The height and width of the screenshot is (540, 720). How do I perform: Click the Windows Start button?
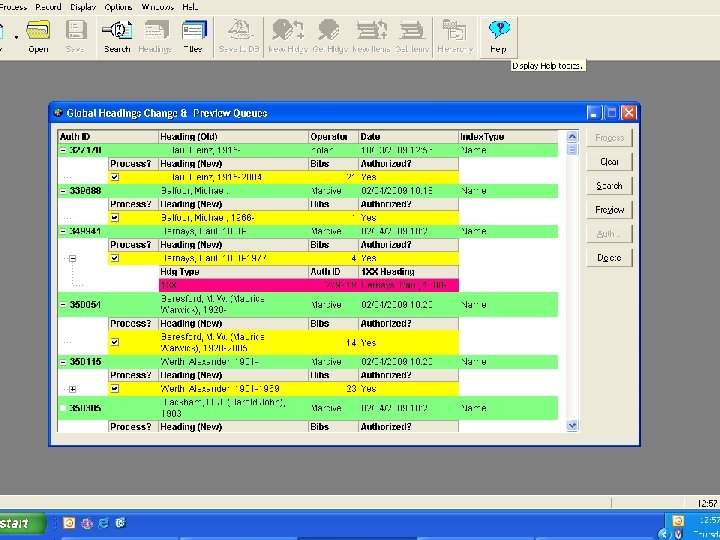click(x=21, y=524)
